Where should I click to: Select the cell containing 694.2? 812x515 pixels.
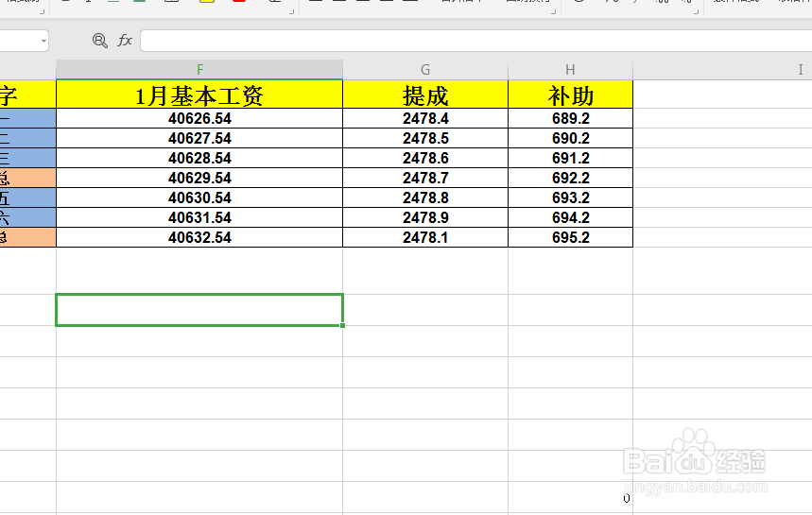click(x=570, y=217)
